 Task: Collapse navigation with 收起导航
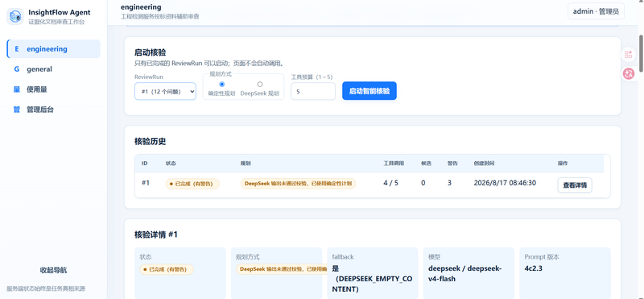53,270
